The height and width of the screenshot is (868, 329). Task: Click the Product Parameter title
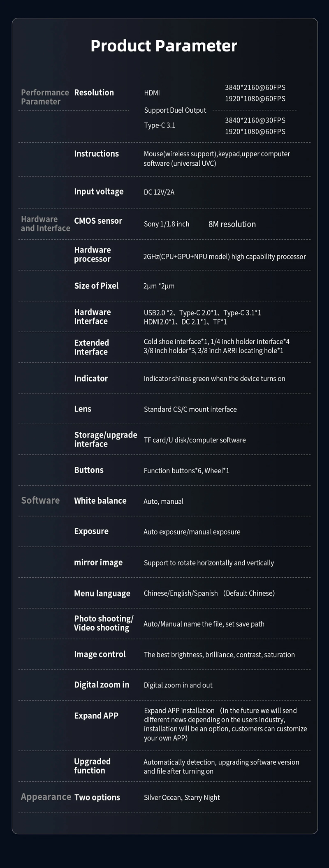164,46
